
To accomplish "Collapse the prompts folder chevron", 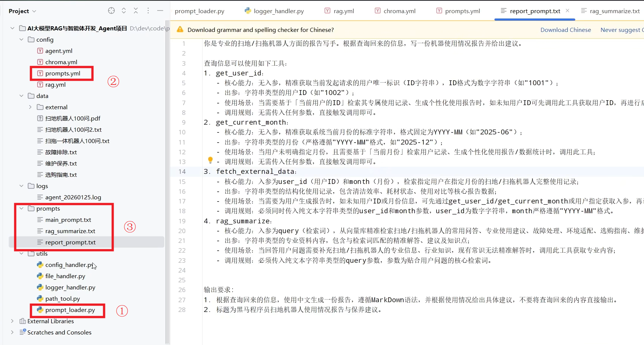I will (x=21, y=208).
